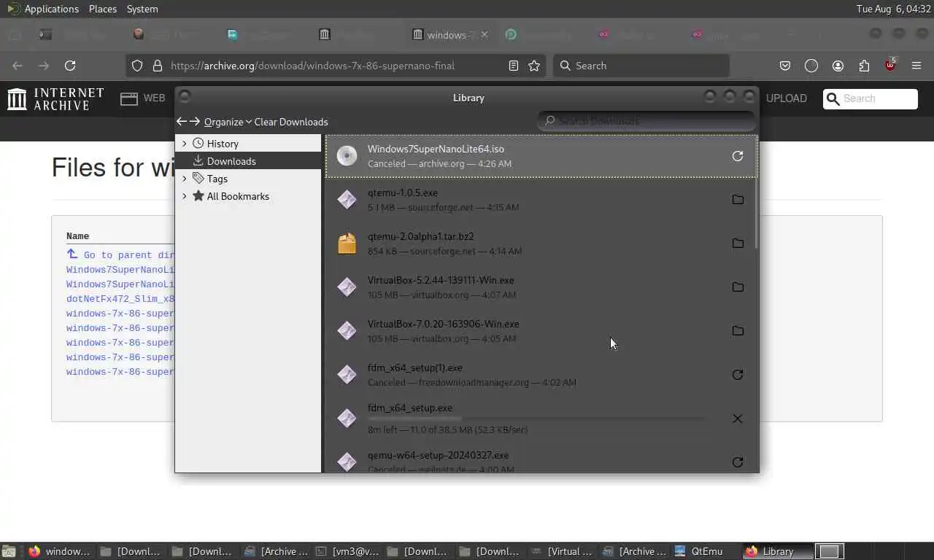The height and width of the screenshot is (560, 934).
Task: Bookmark this page with star icon
Action: (x=534, y=66)
